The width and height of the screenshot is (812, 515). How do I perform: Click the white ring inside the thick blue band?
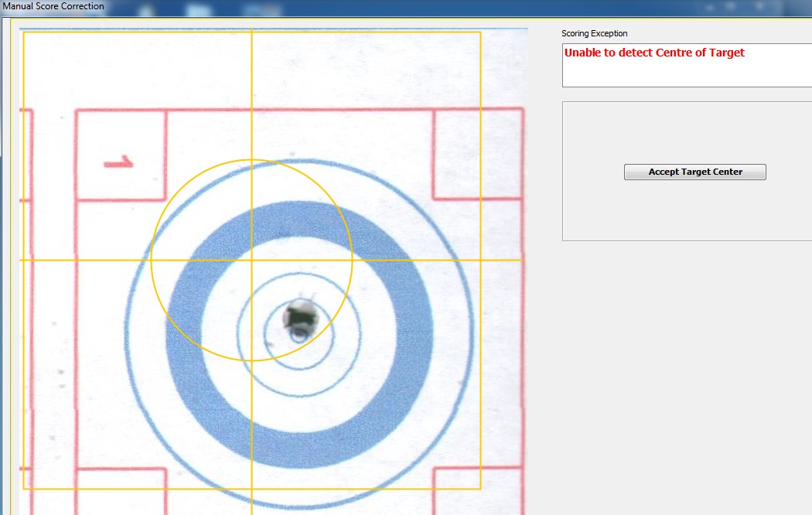tap(218, 334)
